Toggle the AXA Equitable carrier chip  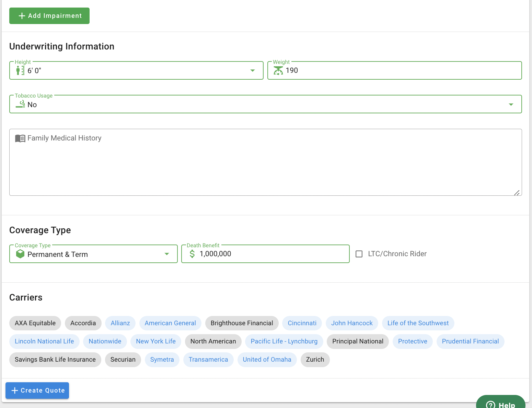pyautogui.click(x=35, y=323)
